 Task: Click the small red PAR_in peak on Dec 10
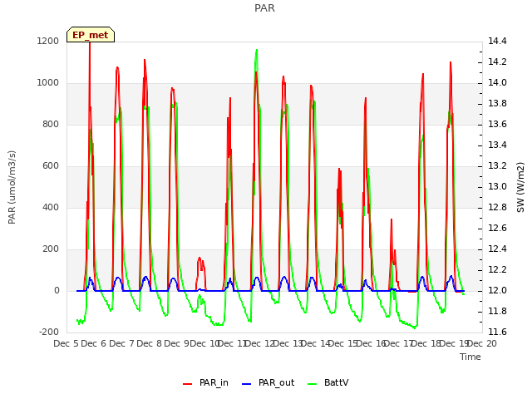[199, 259]
